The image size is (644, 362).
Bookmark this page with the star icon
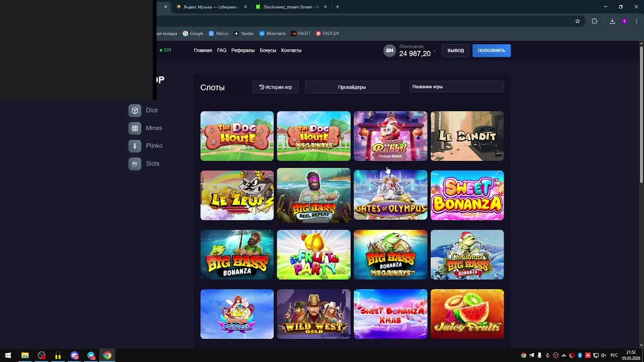[x=578, y=21]
